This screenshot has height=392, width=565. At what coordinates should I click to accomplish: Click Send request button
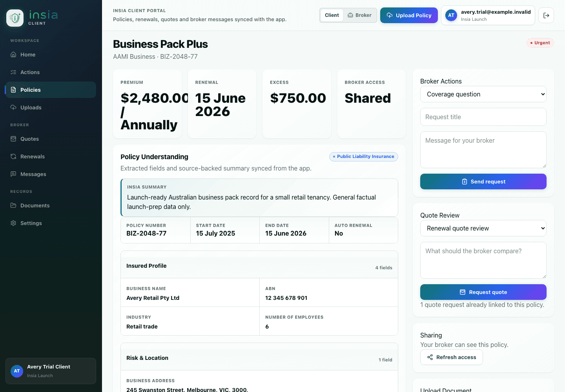[x=483, y=181]
